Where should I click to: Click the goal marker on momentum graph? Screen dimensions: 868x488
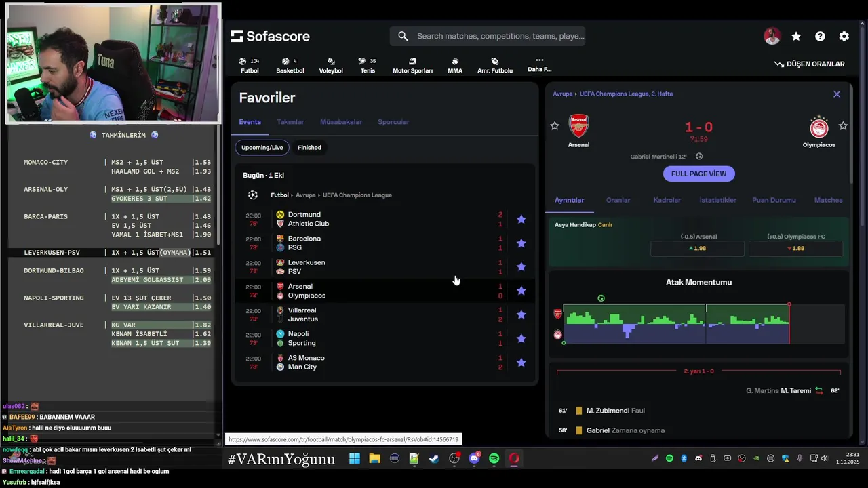pyautogui.click(x=601, y=298)
